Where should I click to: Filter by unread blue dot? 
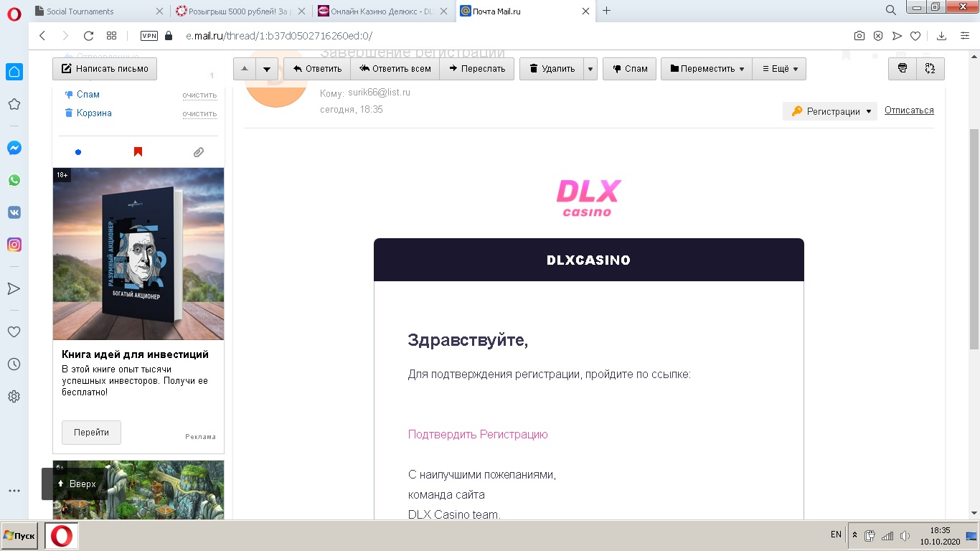point(78,152)
